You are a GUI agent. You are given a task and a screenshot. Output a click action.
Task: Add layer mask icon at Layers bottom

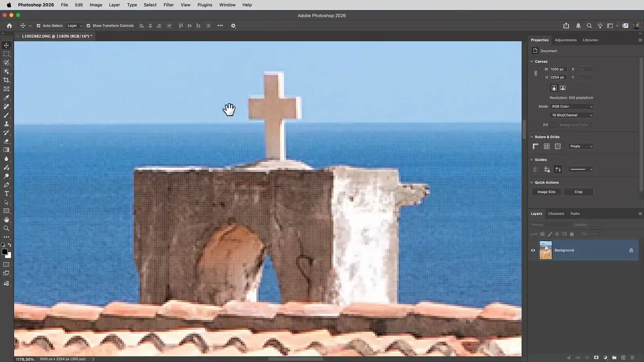click(x=596, y=358)
